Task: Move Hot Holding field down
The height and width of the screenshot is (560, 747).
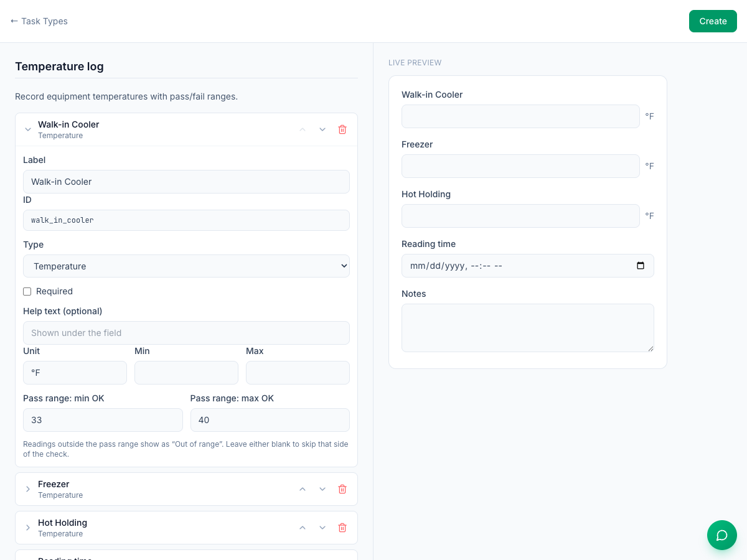Action: tap(322, 528)
